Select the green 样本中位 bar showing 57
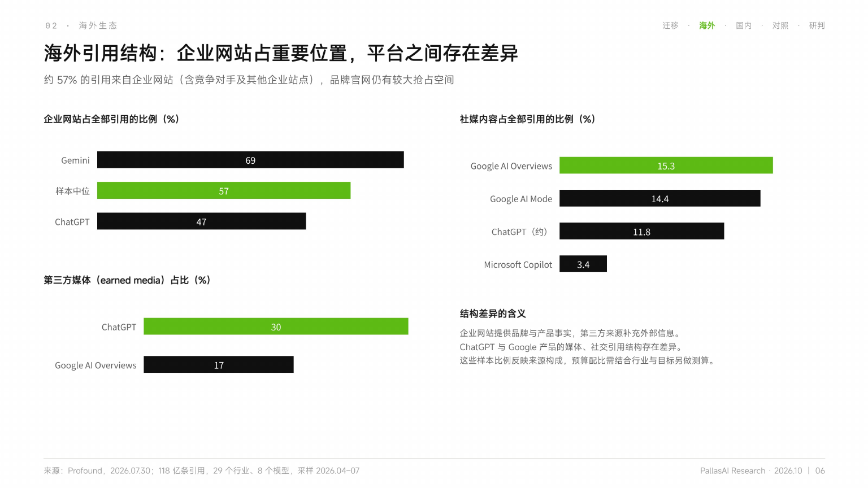868x488 pixels. 224,190
